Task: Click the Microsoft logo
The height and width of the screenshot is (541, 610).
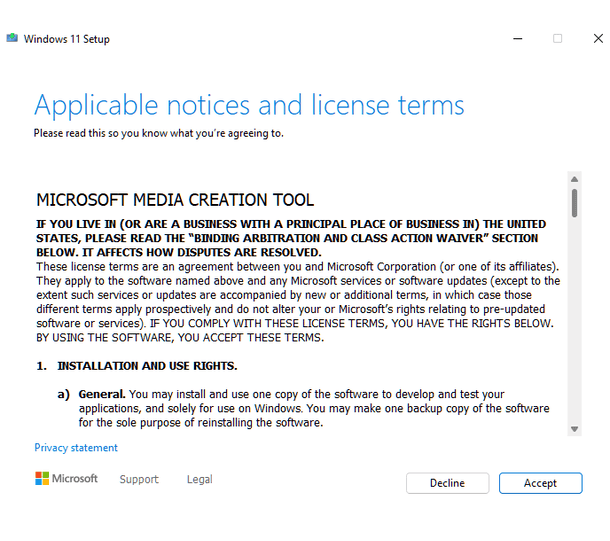Action: click(66, 479)
